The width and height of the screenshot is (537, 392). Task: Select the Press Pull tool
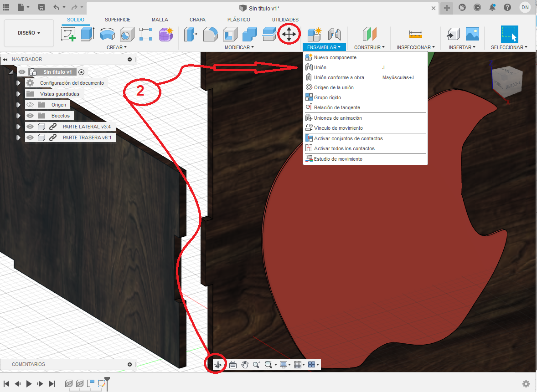(191, 34)
